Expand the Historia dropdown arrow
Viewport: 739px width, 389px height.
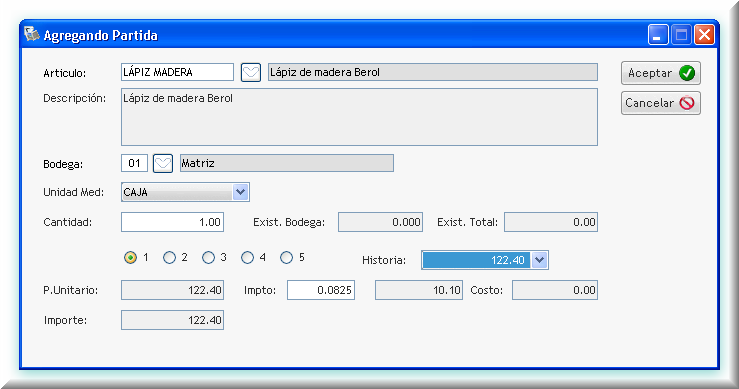pyautogui.click(x=540, y=260)
